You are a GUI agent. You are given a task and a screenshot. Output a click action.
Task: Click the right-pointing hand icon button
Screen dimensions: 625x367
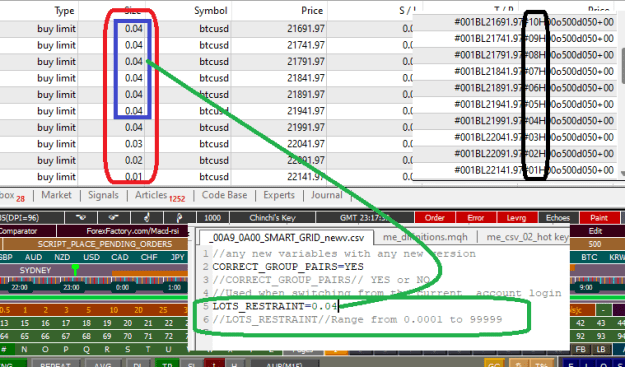tap(114, 218)
